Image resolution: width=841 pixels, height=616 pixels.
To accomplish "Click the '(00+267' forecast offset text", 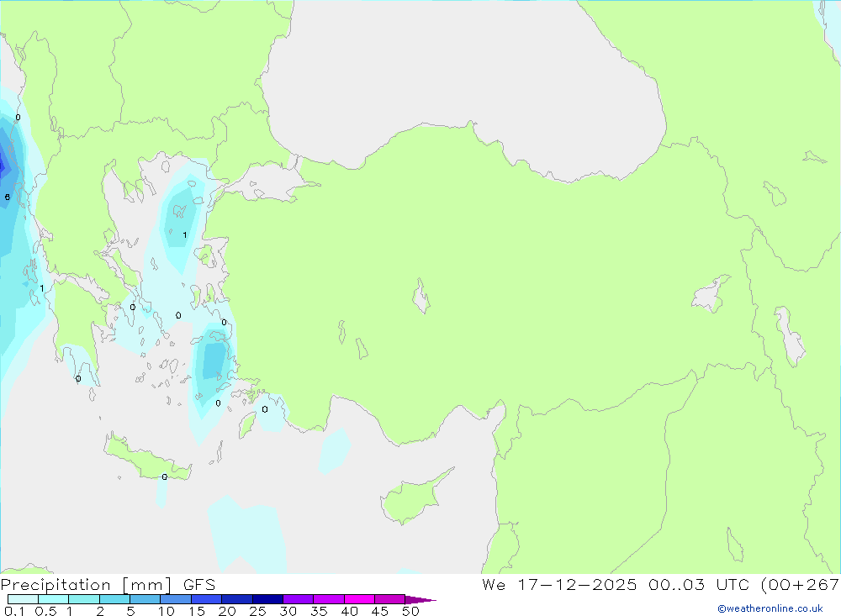I will 801,585.
